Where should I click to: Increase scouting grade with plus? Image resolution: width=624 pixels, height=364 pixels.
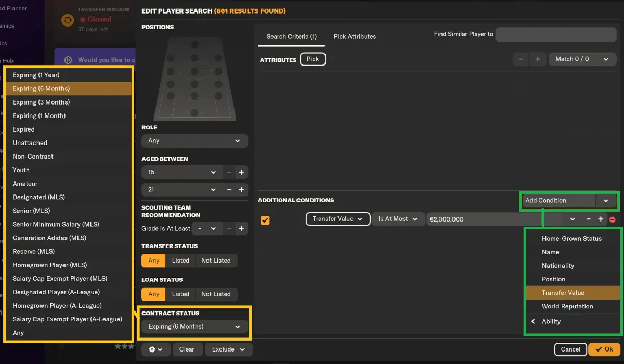click(x=241, y=228)
